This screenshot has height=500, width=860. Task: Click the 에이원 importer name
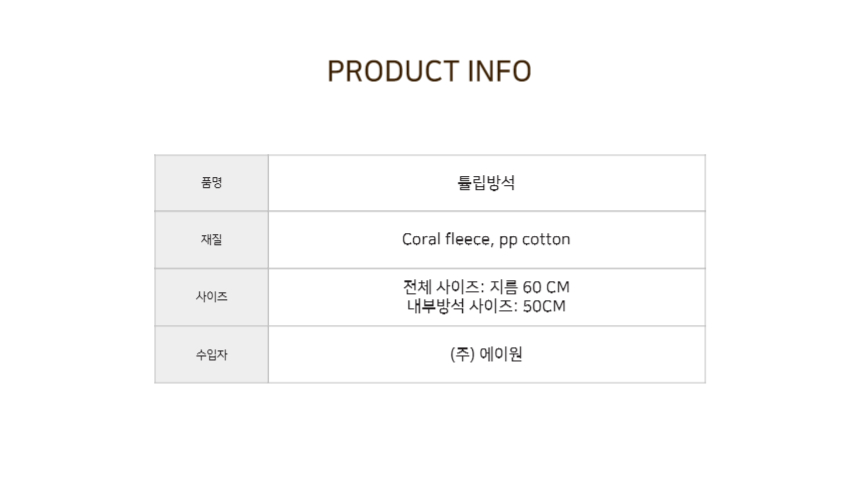coord(501,354)
